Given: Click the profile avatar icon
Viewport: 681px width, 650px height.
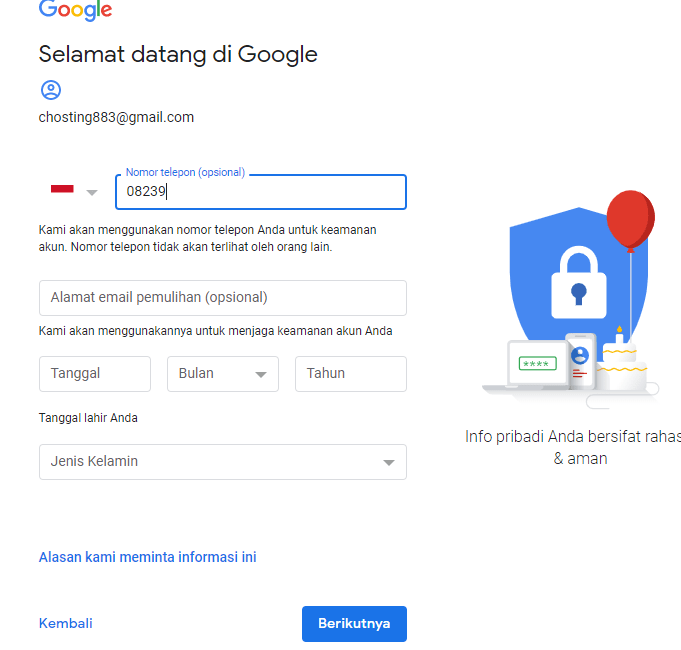Looking at the screenshot, I should [50, 90].
